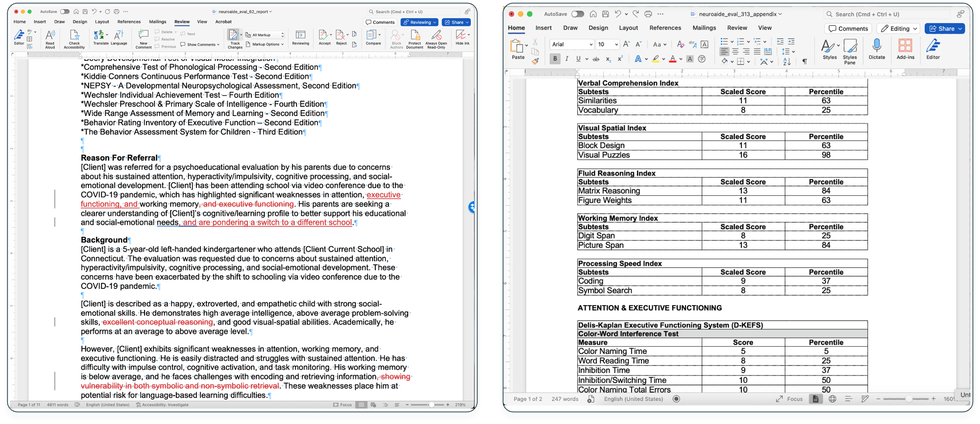
Task: Center align text in appendix window
Action: (735, 51)
